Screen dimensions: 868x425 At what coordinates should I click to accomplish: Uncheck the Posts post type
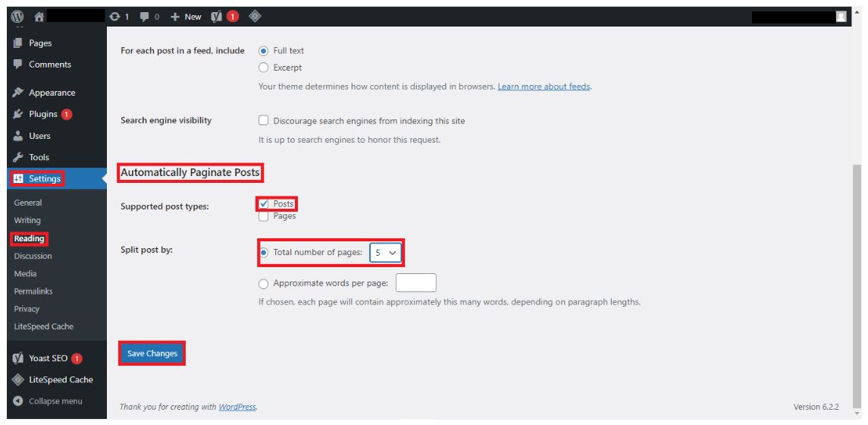point(264,203)
